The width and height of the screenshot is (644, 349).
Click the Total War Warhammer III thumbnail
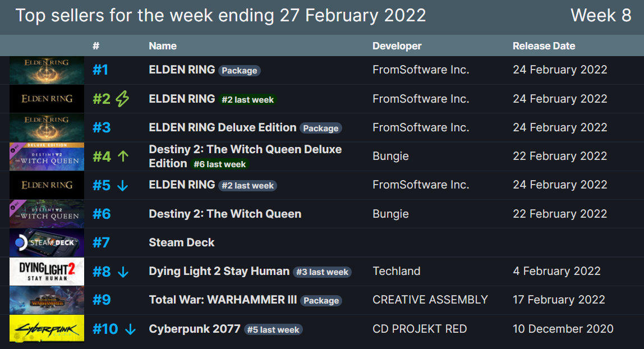coord(47,300)
